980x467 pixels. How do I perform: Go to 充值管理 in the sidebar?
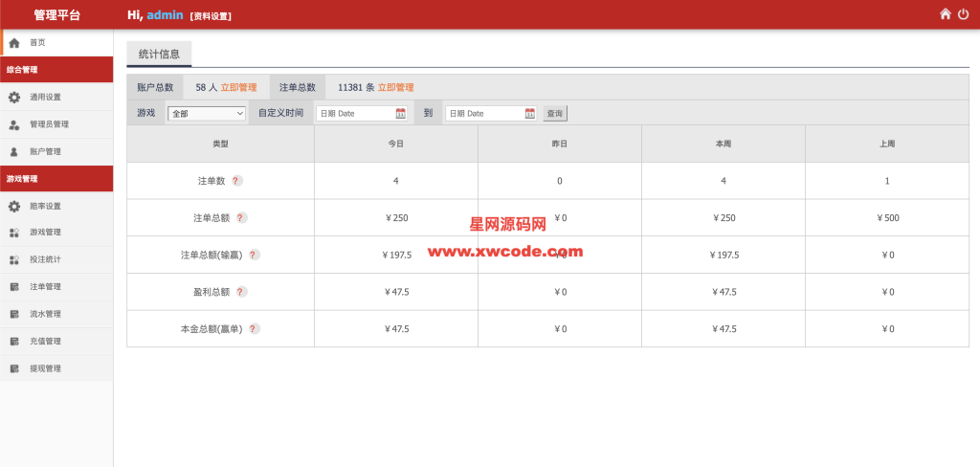click(x=45, y=341)
